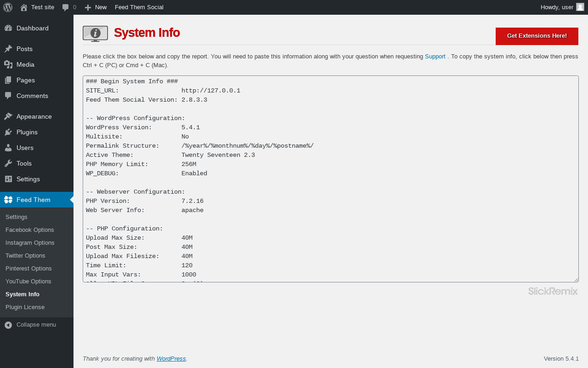
Task: Open the Posts menu item
Action: [37, 49]
